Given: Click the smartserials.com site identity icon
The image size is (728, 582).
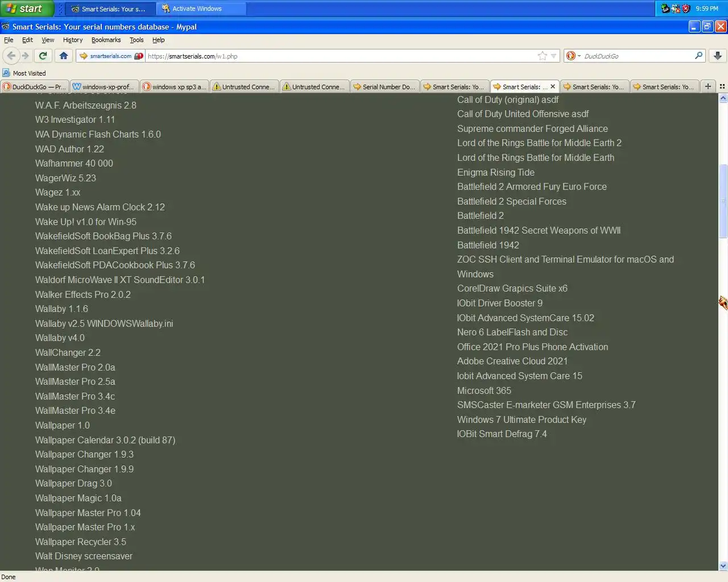Looking at the screenshot, I should coord(111,56).
